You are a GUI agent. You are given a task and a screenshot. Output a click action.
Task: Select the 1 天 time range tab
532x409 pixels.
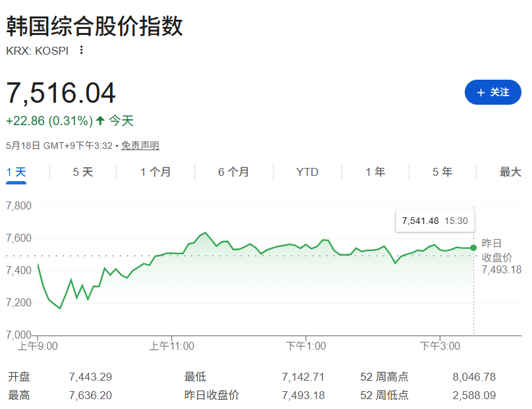click(x=16, y=172)
